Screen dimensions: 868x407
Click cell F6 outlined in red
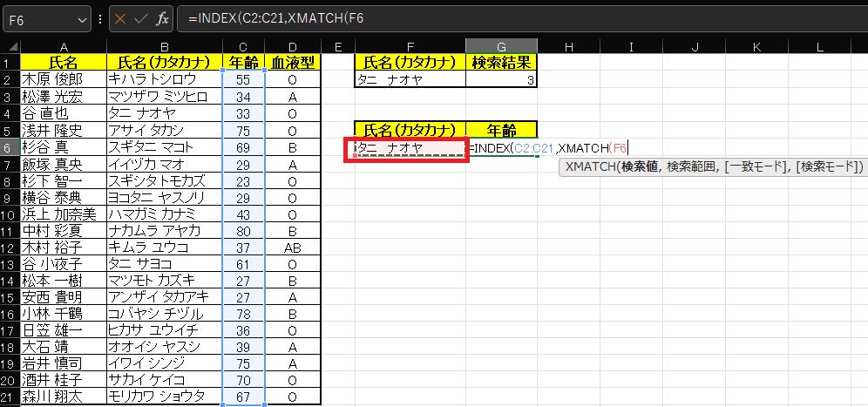410,148
